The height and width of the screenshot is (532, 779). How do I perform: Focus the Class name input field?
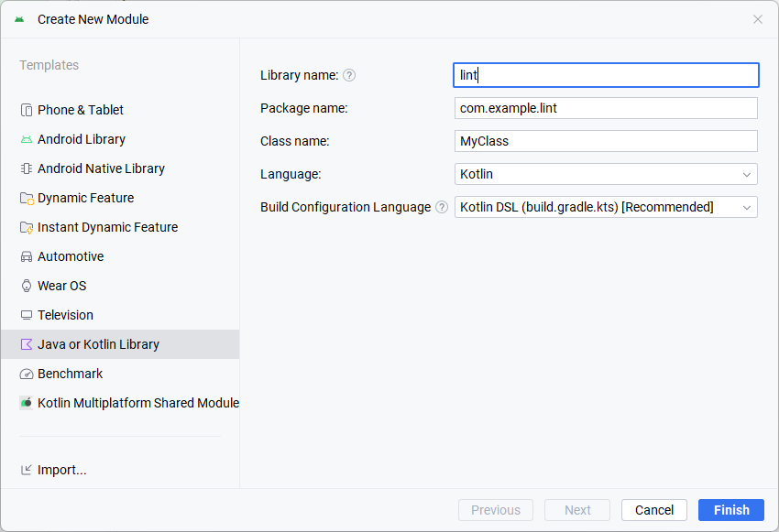pyautogui.click(x=606, y=141)
